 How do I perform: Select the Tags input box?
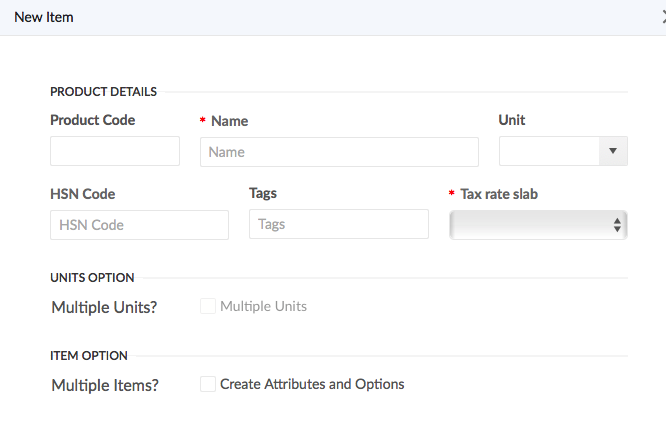[339, 224]
